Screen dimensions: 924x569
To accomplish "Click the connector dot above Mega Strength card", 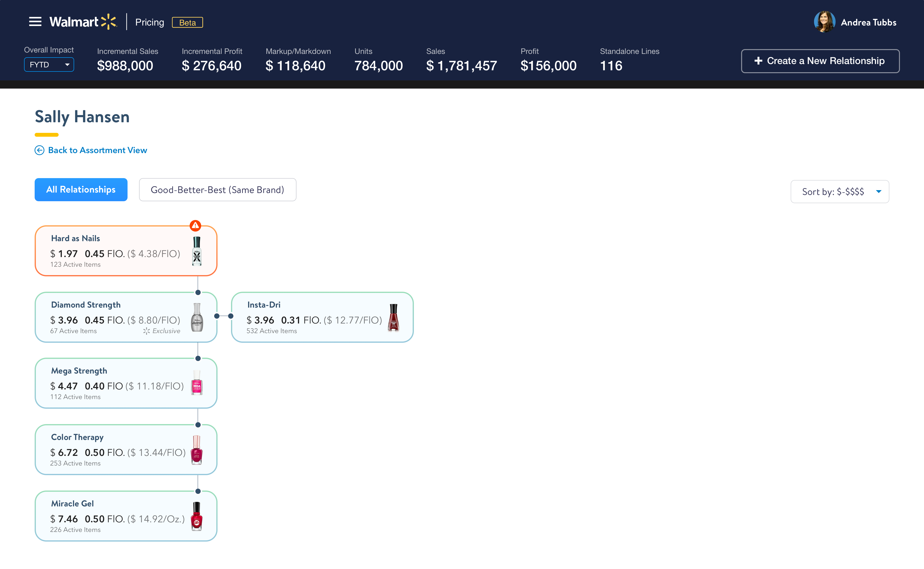I will [198, 358].
